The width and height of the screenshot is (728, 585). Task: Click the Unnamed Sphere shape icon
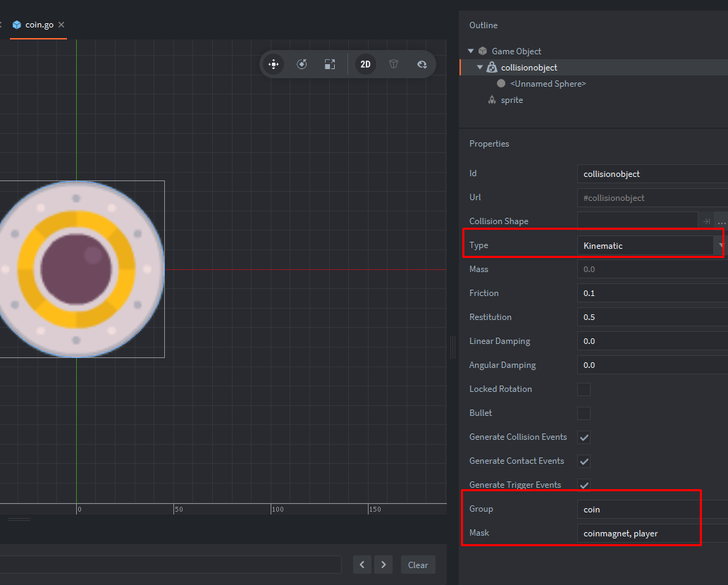(501, 84)
